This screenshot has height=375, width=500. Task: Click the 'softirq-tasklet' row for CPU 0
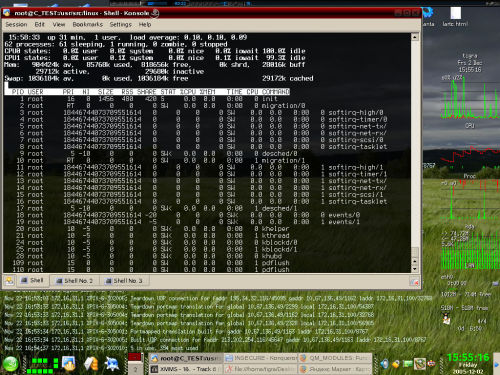tap(196, 147)
